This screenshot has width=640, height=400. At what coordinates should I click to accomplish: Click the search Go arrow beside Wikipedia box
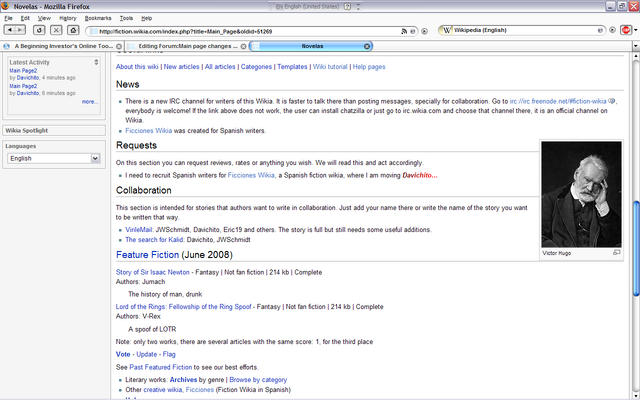pos(612,30)
